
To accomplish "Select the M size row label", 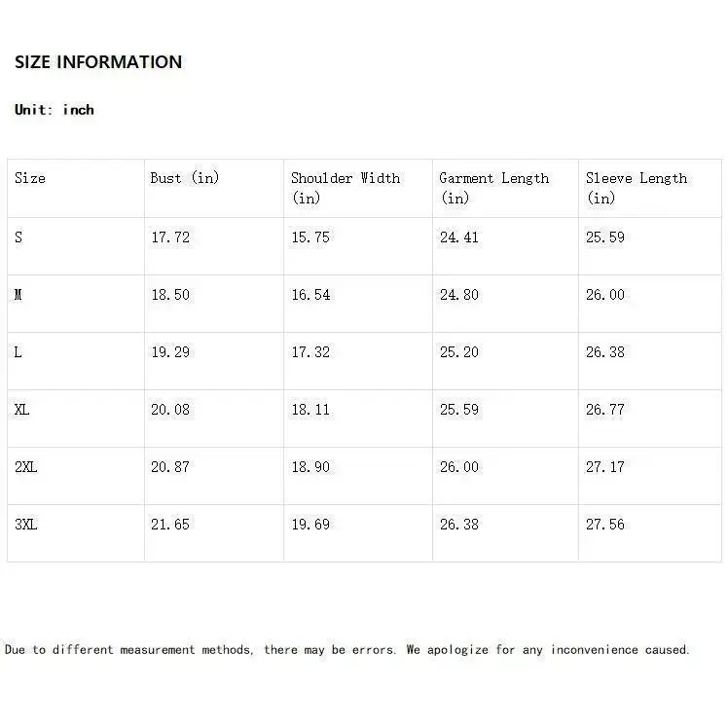I will coord(18,295).
